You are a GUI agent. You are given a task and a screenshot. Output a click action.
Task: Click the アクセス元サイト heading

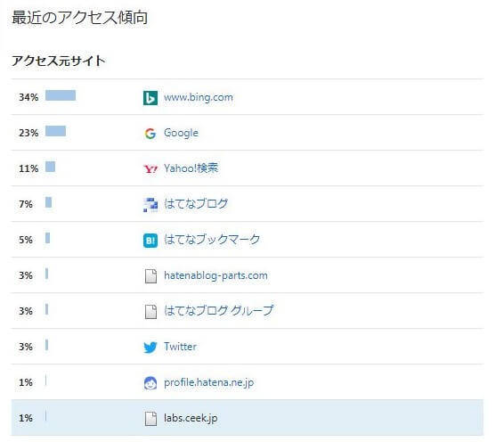(59, 61)
